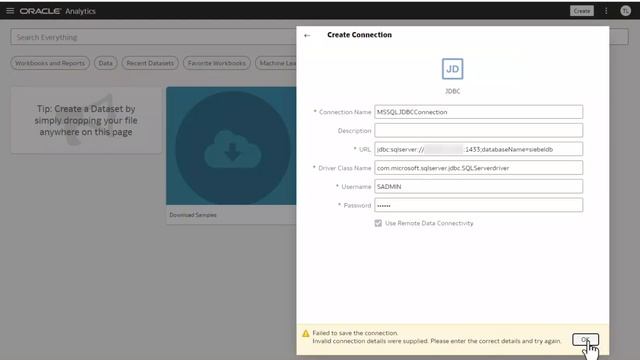Focus the Connection Name field
The image size is (640, 360).
click(478, 112)
